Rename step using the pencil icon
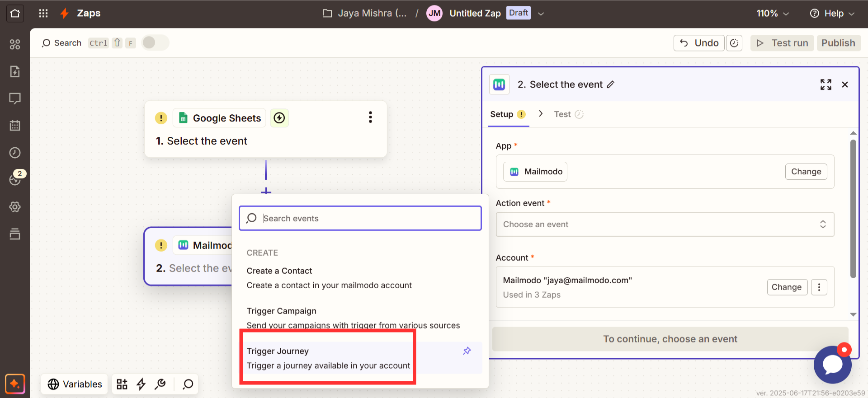 pyautogui.click(x=611, y=84)
